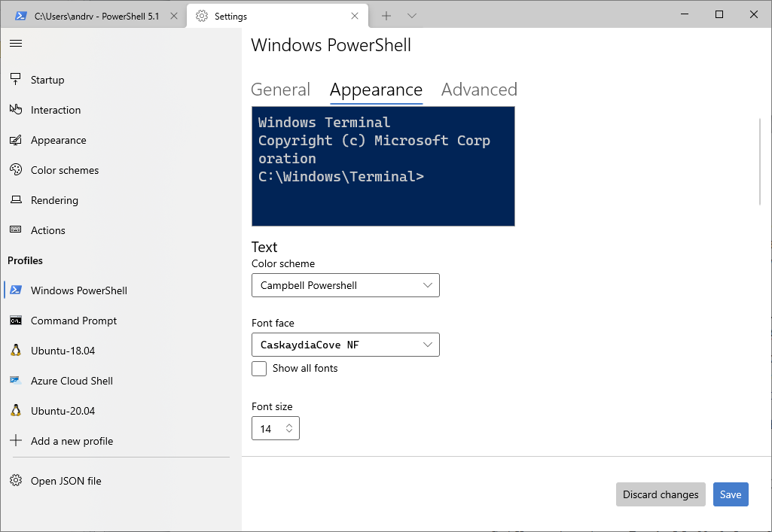The width and height of the screenshot is (772, 532).
Task: Click the gear icon beside Open JSON file
Action: pyautogui.click(x=16, y=480)
